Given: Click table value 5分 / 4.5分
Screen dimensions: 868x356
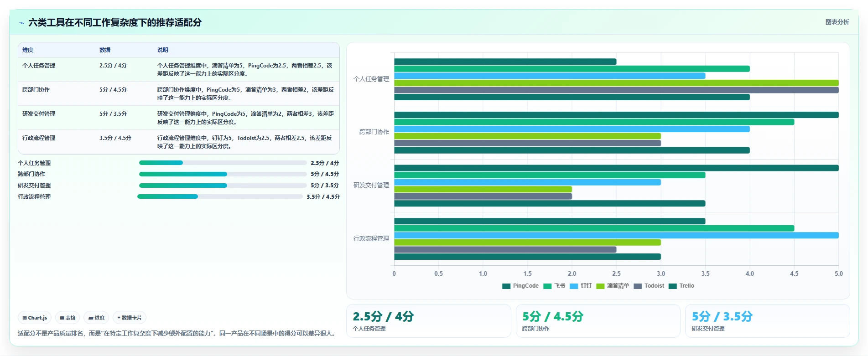Looking at the screenshot, I should click(113, 90).
